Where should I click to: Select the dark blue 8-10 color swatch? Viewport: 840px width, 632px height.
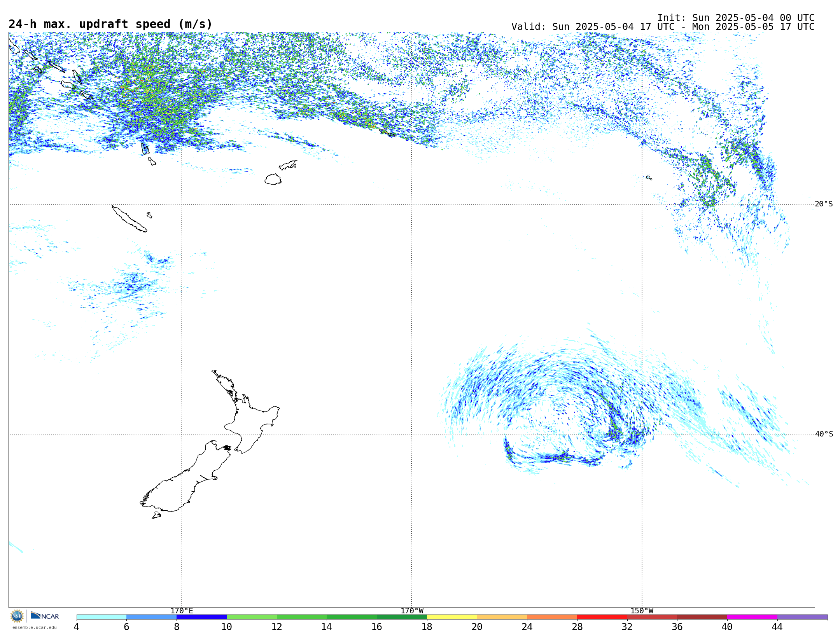(x=201, y=617)
